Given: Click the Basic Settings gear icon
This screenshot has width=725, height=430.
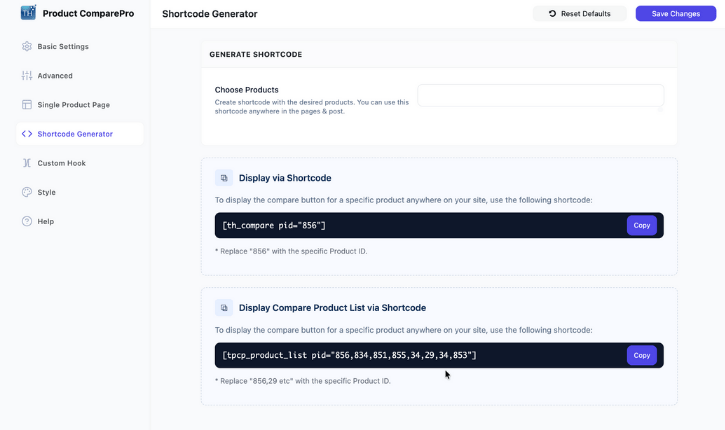Looking at the screenshot, I should point(27,47).
